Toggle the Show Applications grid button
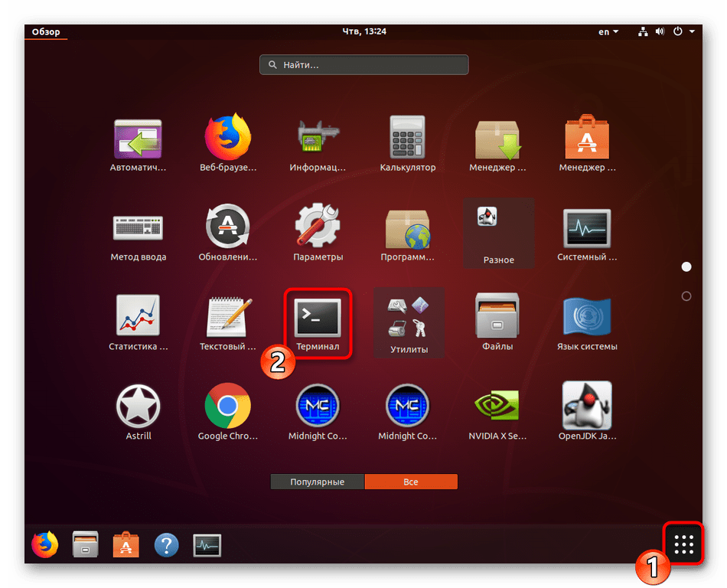 click(x=683, y=544)
